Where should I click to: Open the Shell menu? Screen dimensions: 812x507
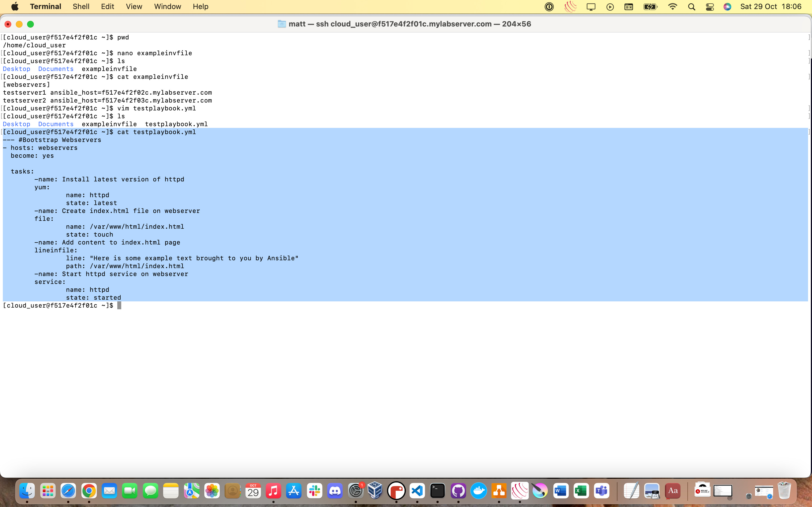[81, 7]
